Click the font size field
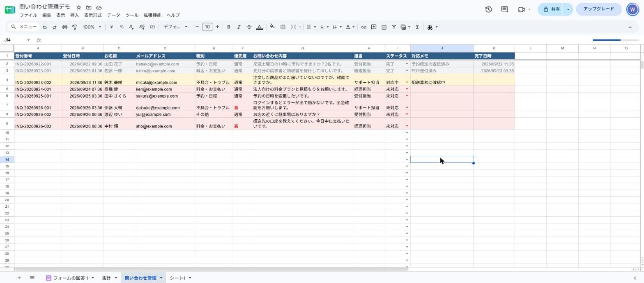Viewport: 644px width, 283px height. pos(207,27)
